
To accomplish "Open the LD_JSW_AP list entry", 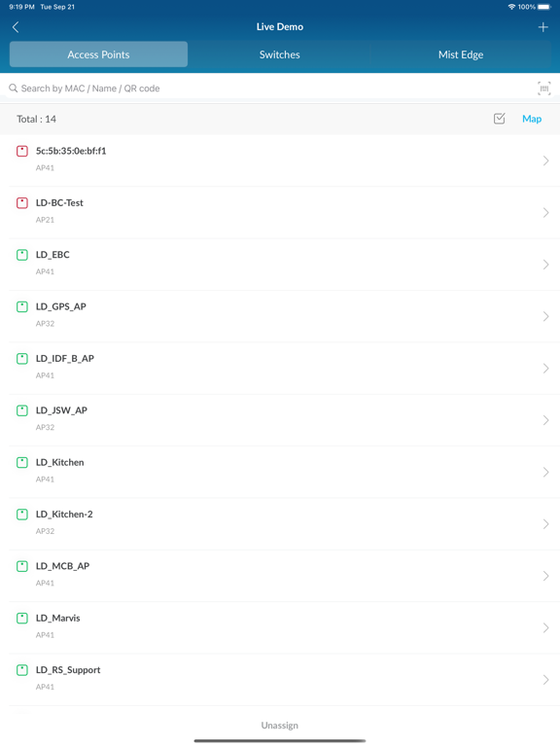I will [280, 420].
